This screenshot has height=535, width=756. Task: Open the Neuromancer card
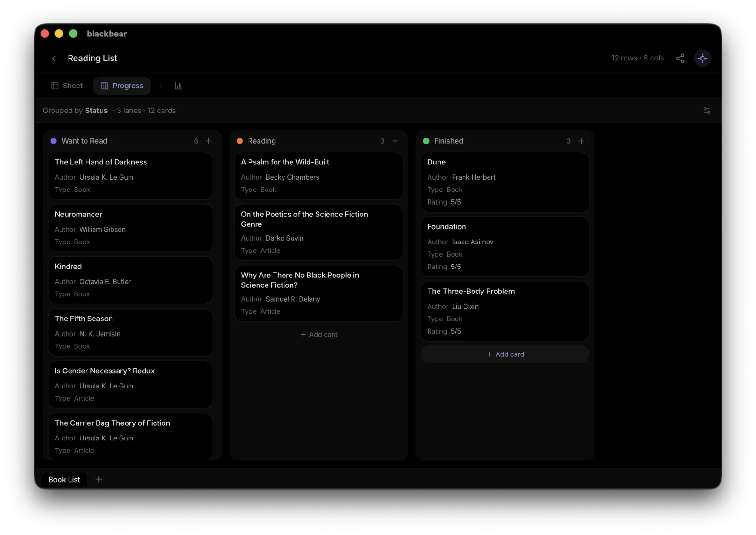coord(130,228)
